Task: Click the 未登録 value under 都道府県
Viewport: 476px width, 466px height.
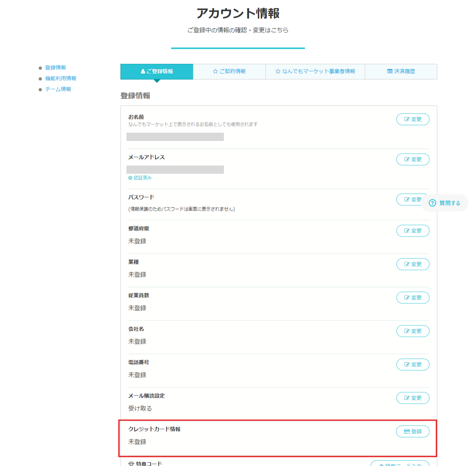Action: 137,241
